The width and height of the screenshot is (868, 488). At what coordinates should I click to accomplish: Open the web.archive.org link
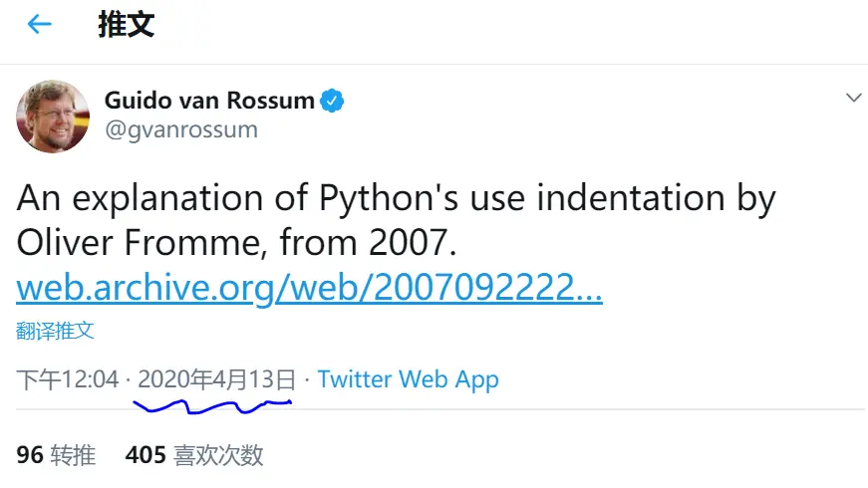tap(309, 288)
